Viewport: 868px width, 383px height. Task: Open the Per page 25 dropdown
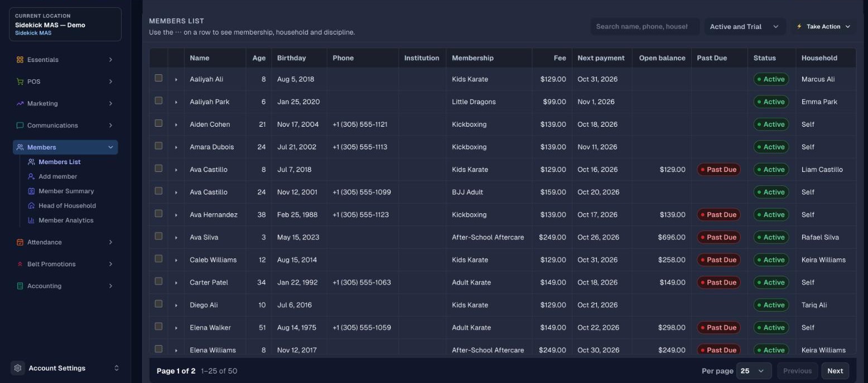click(754, 371)
